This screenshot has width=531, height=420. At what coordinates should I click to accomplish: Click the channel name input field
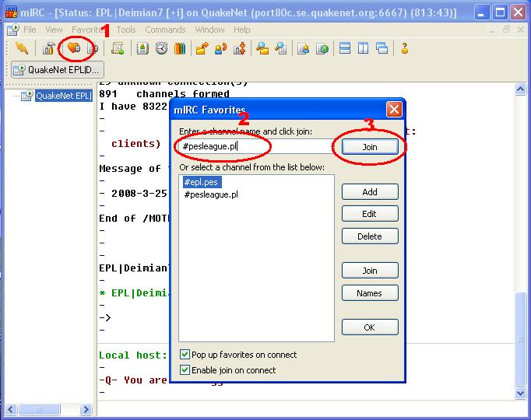[x=256, y=146]
